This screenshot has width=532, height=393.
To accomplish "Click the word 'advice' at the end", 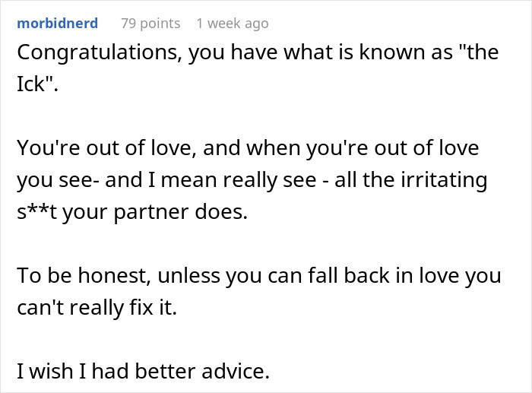I will click(x=238, y=372).
